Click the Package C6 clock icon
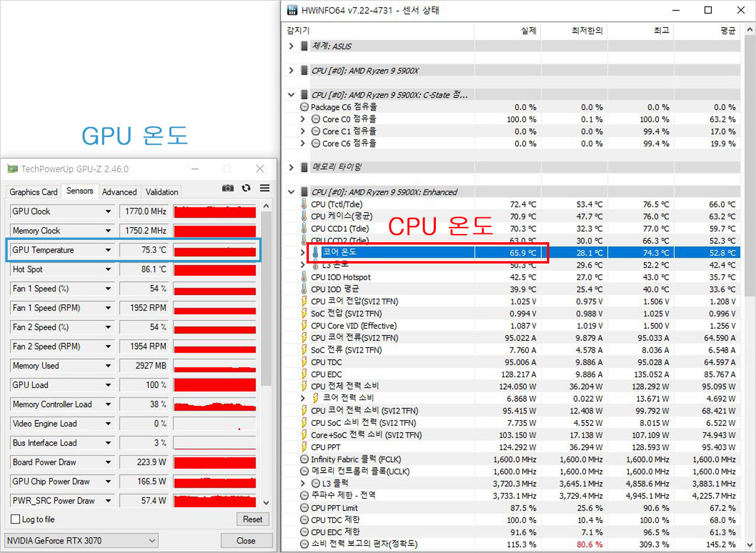The image size is (756, 553). pyautogui.click(x=305, y=107)
